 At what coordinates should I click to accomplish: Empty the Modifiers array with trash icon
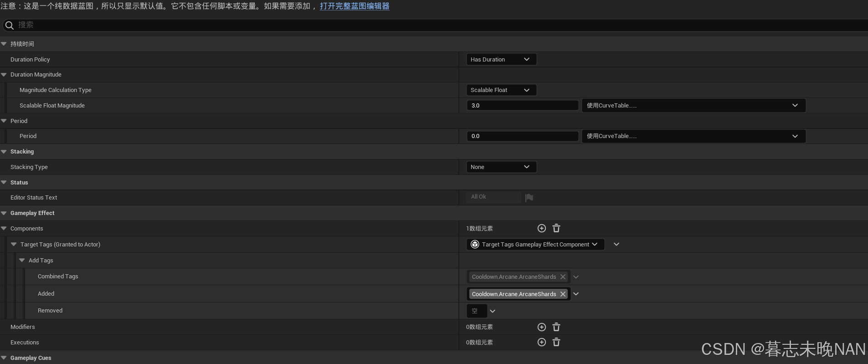click(x=556, y=327)
